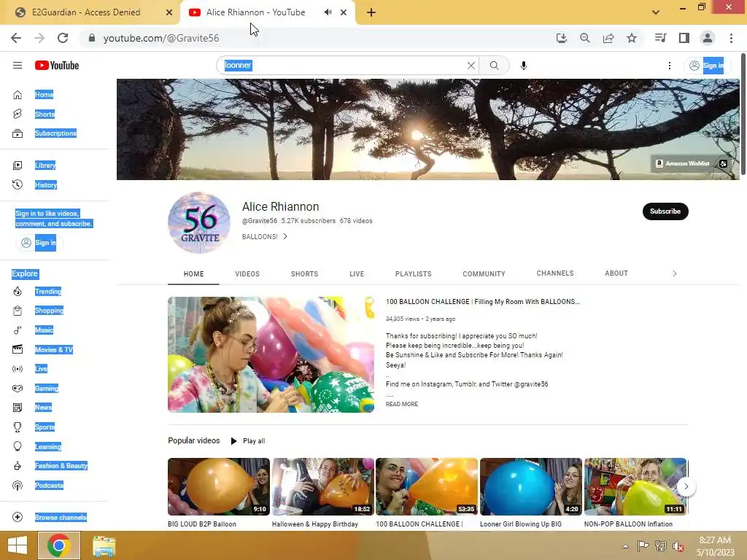747x560 pixels.
Task: Open Podcasts in the Explore list
Action: pos(49,485)
